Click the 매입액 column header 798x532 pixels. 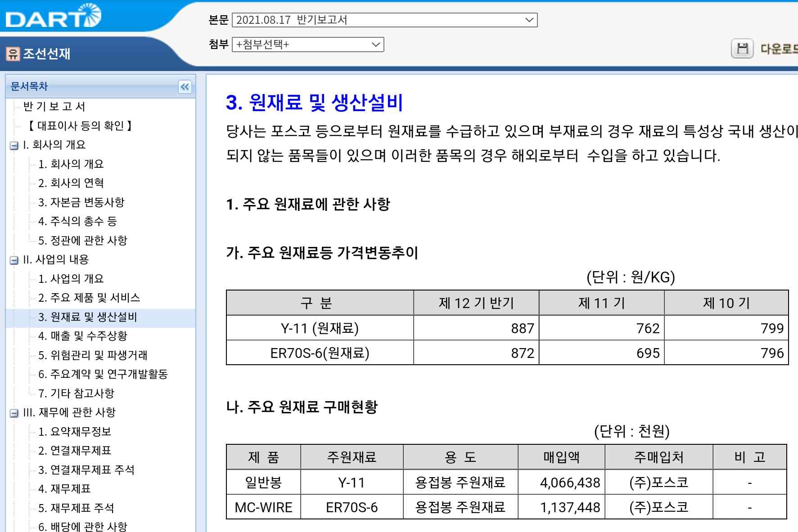click(x=561, y=457)
